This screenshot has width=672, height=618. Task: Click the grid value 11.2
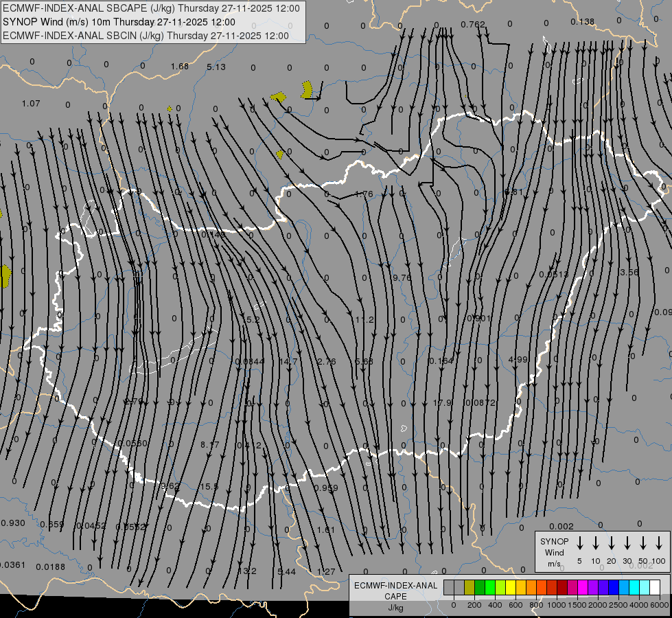(x=364, y=319)
